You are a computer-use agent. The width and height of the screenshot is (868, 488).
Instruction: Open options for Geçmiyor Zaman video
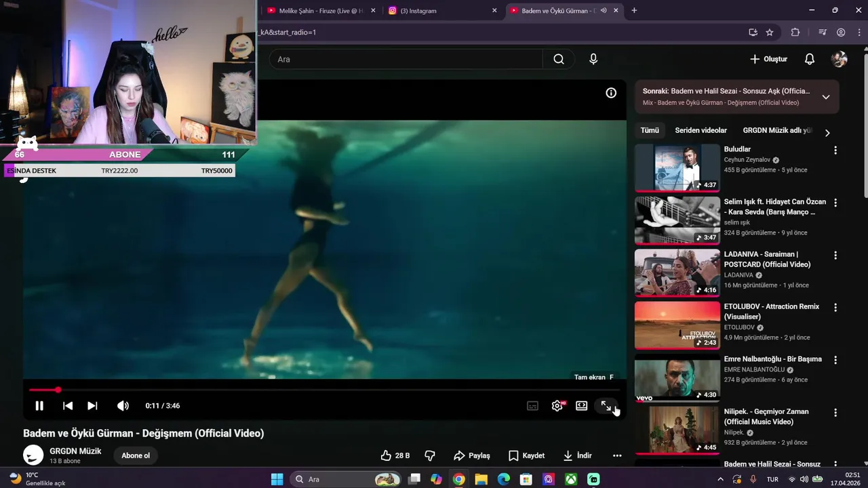pos(835,412)
